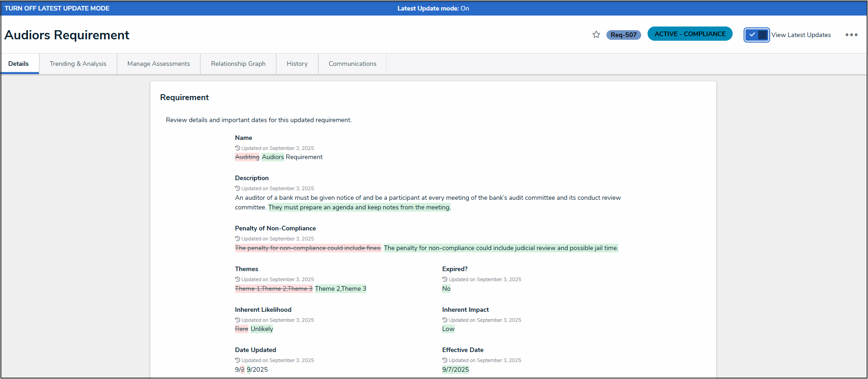This screenshot has height=379, width=868.
Task: Click the history icon under Description
Action: 237,188
